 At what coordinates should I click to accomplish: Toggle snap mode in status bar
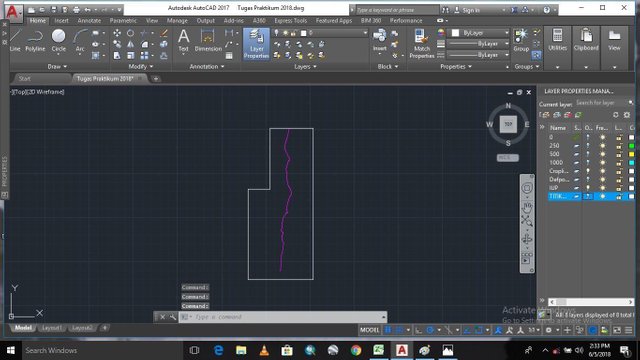tap(400, 330)
